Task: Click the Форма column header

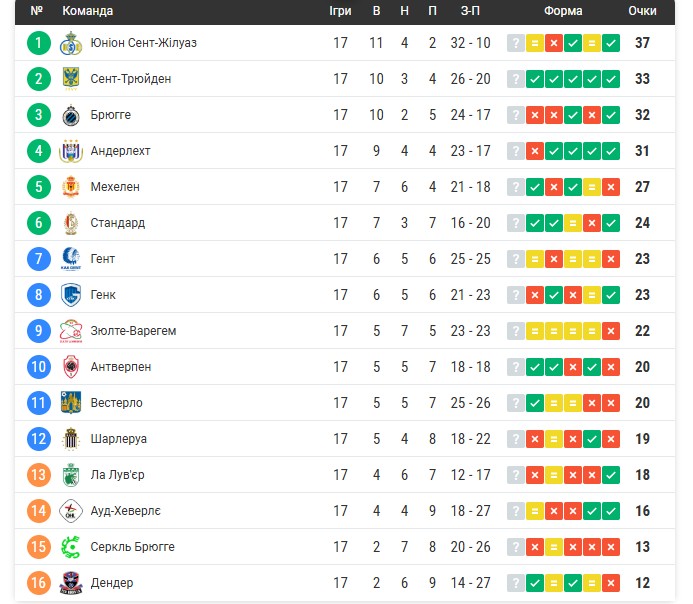Action: click(x=563, y=11)
